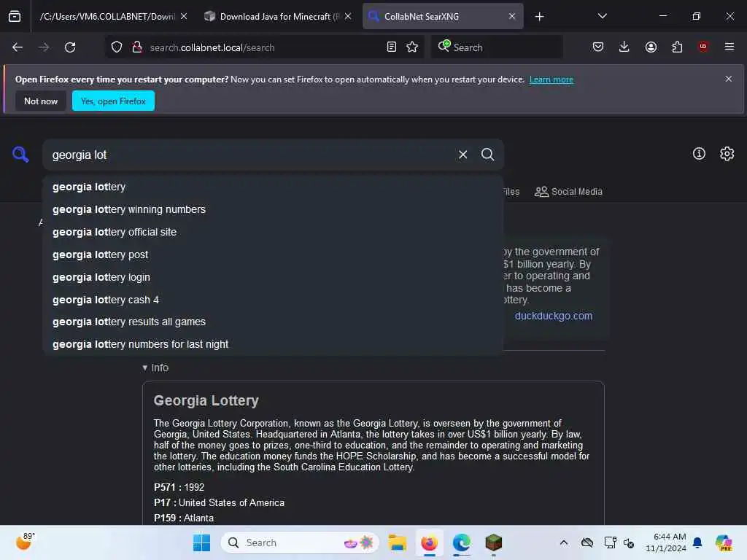
Task: Switch to the Downloads folder tab
Action: tap(107, 16)
